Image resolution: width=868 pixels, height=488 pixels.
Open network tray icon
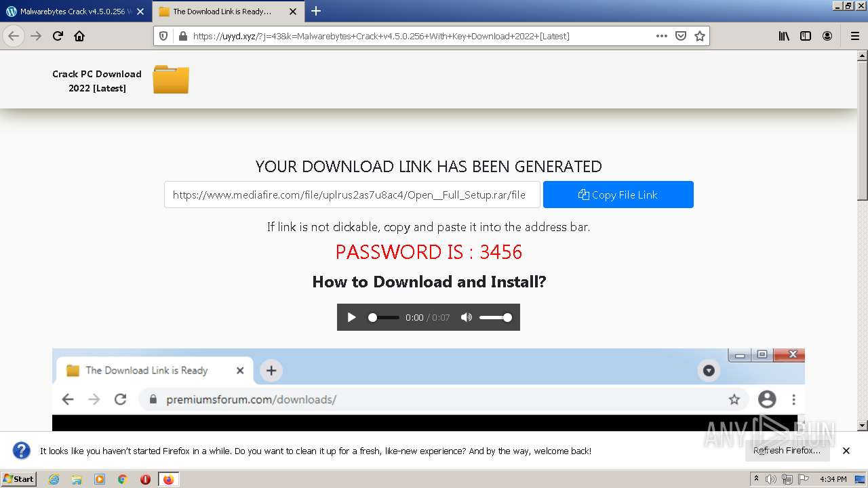(x=787, y=479)
